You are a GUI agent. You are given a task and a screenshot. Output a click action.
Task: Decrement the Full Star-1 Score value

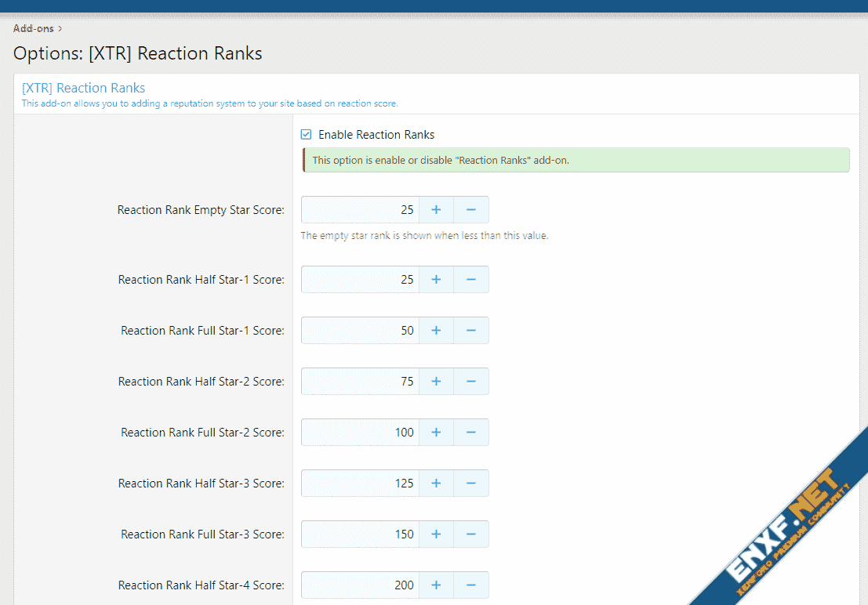pos(470,331)
